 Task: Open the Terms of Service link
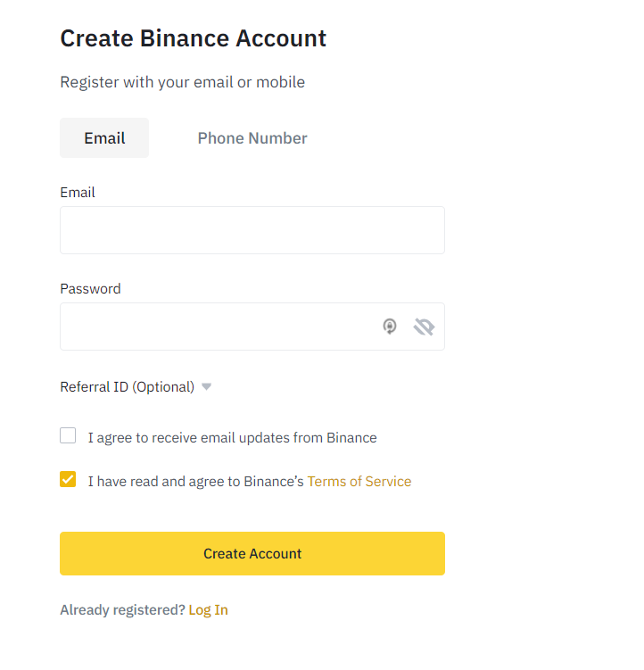pyautogui.click(x=359, y=482)
